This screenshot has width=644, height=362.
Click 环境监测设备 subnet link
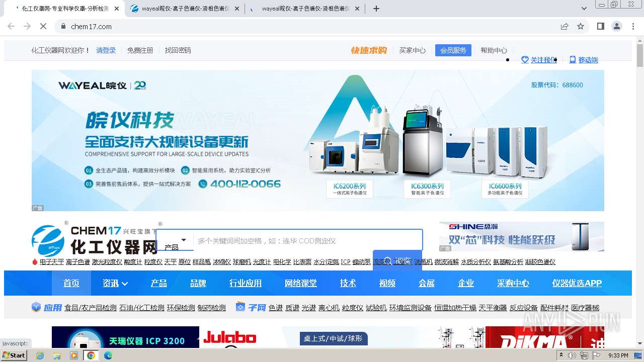click(x=411, y=308)
